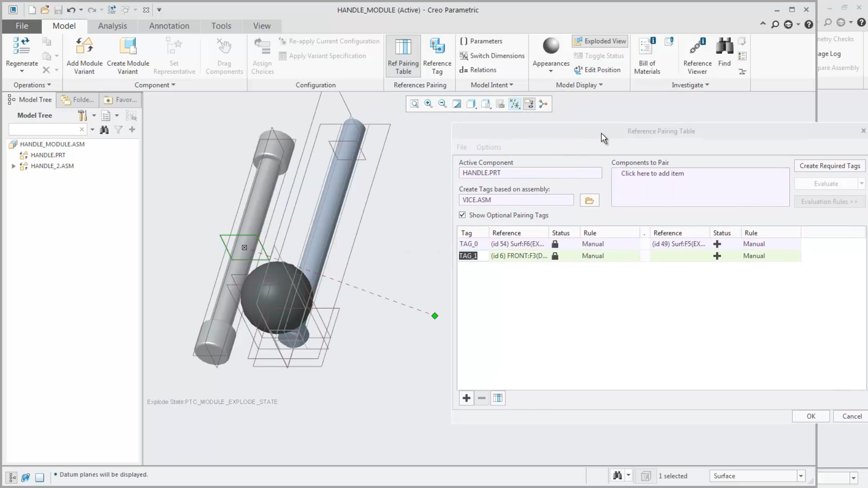Screen dimensions: 868x488
Task: Open the Model Intent dropdown
Action: point(491,84)
